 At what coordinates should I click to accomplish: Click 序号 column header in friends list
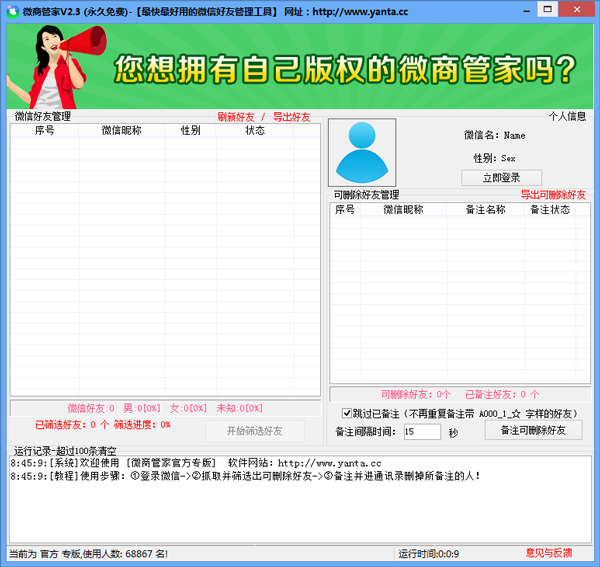coord(45,130)
